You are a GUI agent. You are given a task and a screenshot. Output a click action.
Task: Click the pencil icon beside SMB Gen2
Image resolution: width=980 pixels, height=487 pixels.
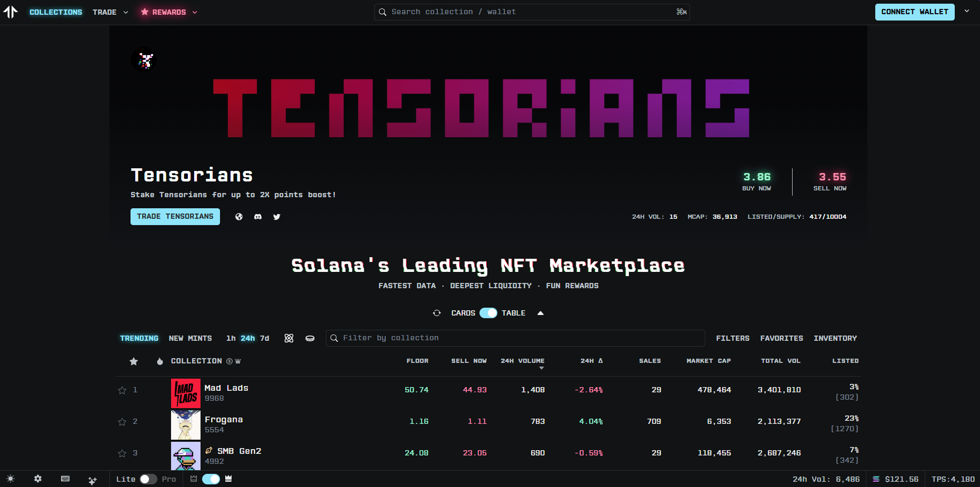point(209,451)
